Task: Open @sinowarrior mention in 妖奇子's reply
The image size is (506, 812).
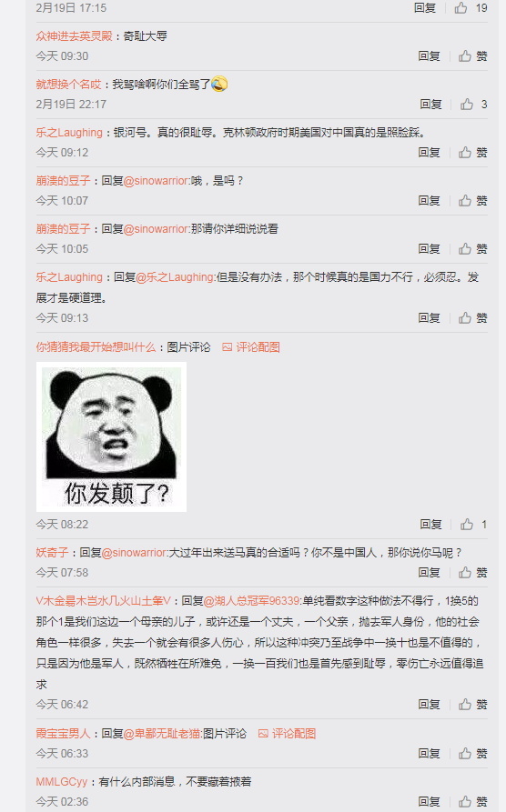Action: (x=135, y=553)
